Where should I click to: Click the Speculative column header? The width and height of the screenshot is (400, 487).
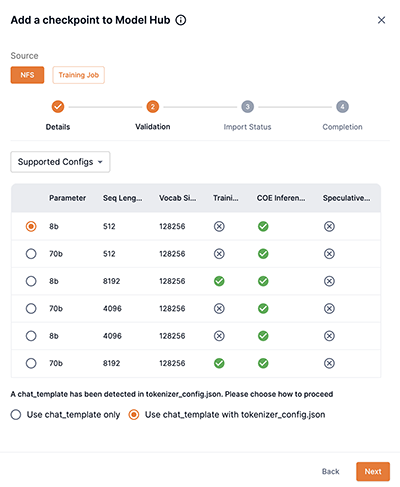pos(346,198)
